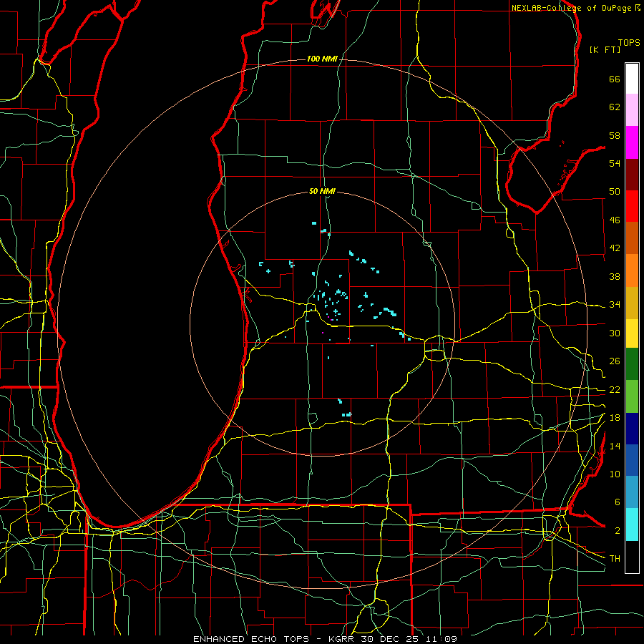Click the 14 value on the scale

click(615, 446)
